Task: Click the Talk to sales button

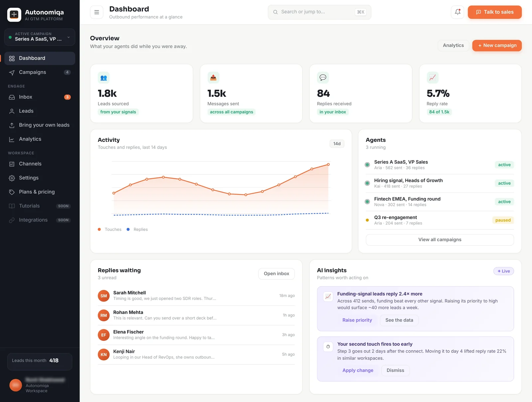Action: click(x=494, y=12)
